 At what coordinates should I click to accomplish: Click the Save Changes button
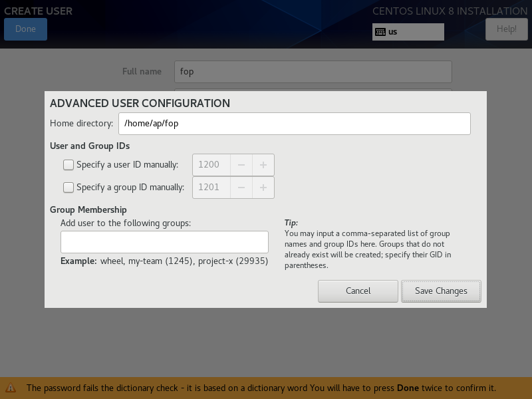tap(441, 291)
